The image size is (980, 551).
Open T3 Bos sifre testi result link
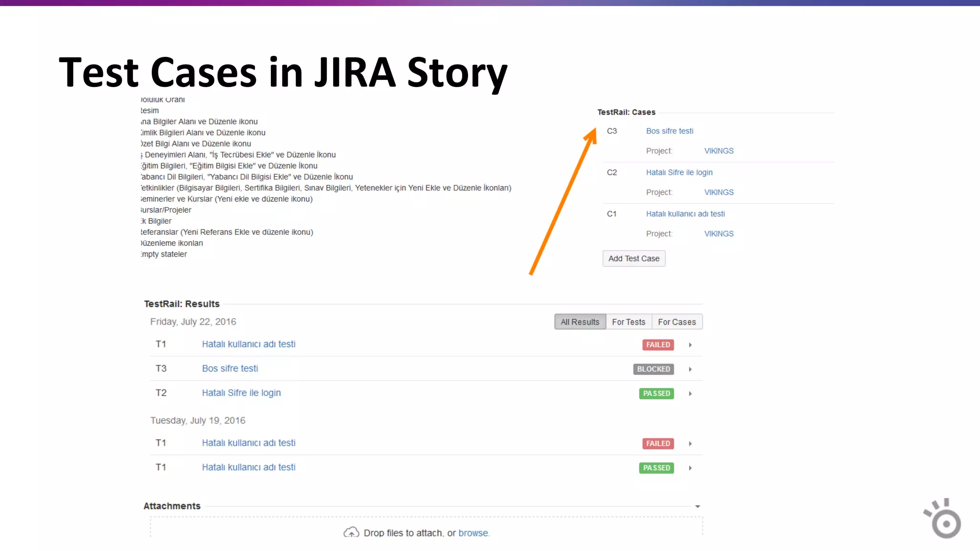click(x=230, y=368)
